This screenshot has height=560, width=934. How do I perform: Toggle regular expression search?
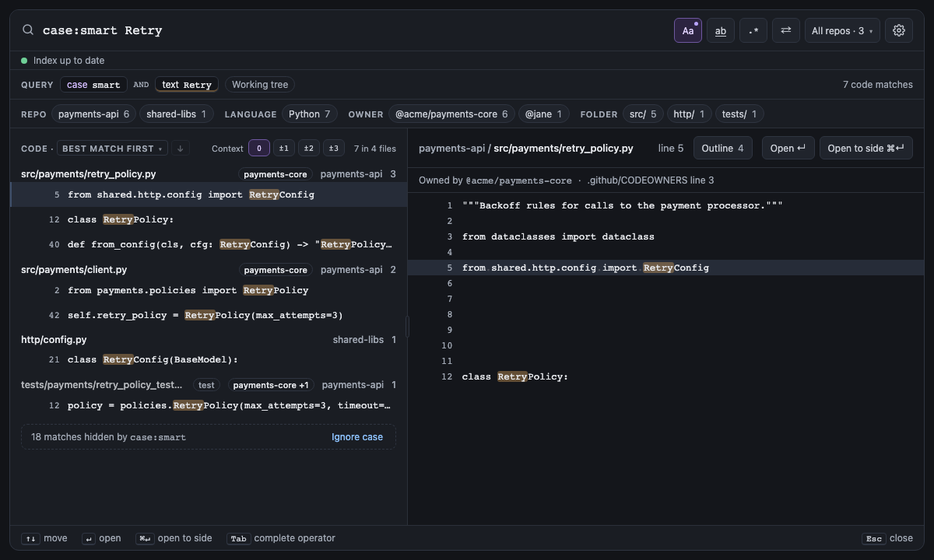point(753,30)
